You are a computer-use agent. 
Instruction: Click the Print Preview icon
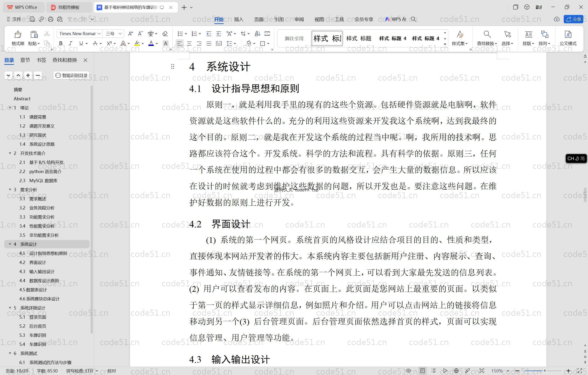pyautogui.click(x=60, y=19)
